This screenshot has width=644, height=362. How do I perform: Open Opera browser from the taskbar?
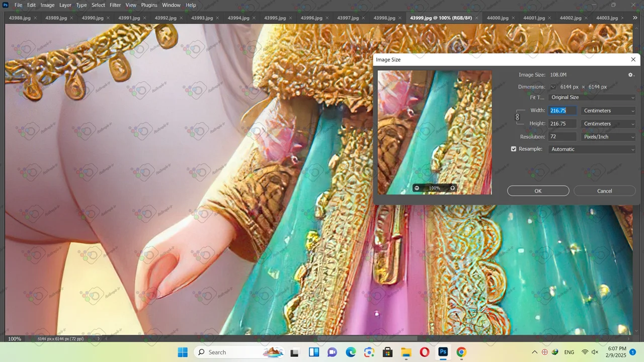pos(424,352)
